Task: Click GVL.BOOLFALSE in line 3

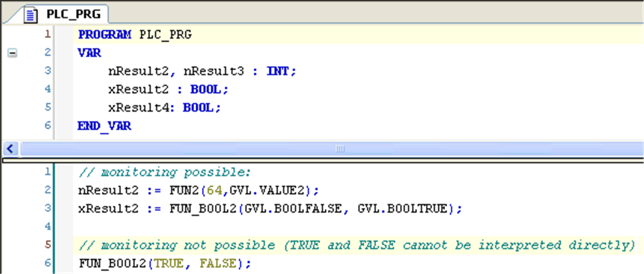Action: pos(293,209)
